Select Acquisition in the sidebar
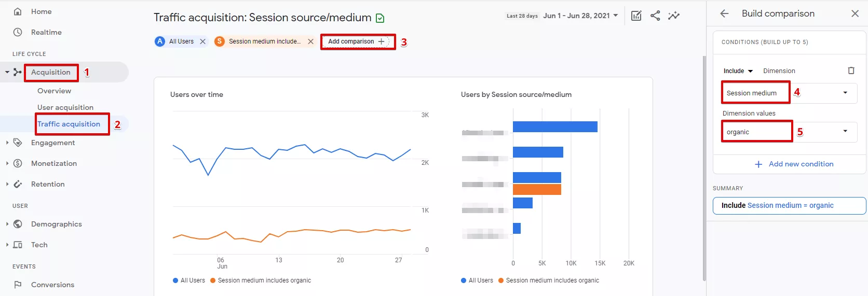This screenshot has height=296, width=868. click(51, 72)
